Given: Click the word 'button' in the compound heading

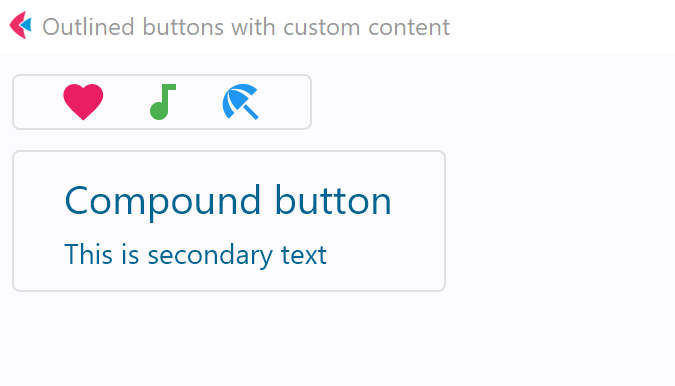Looking at the screenshot, I should click(x=333, y=200).
